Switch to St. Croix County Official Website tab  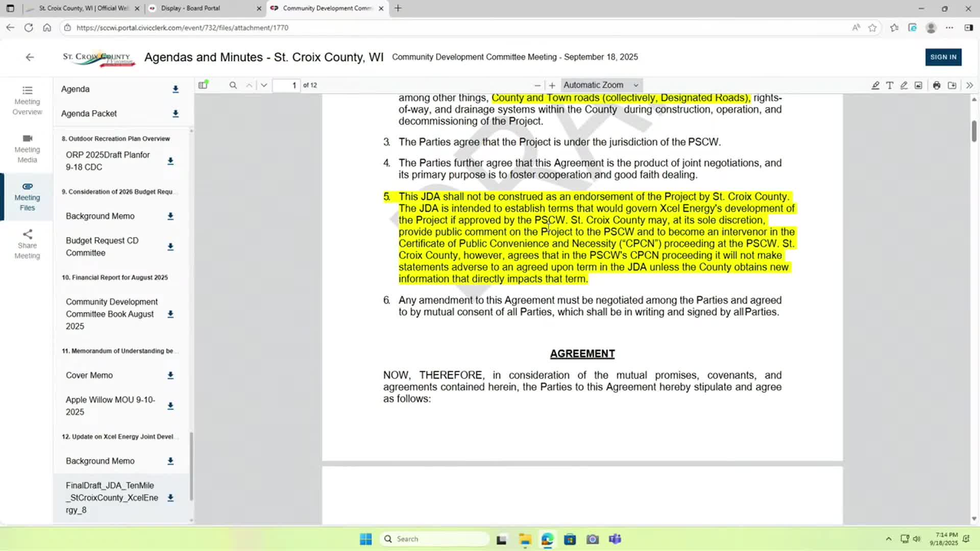coord(83,8)
